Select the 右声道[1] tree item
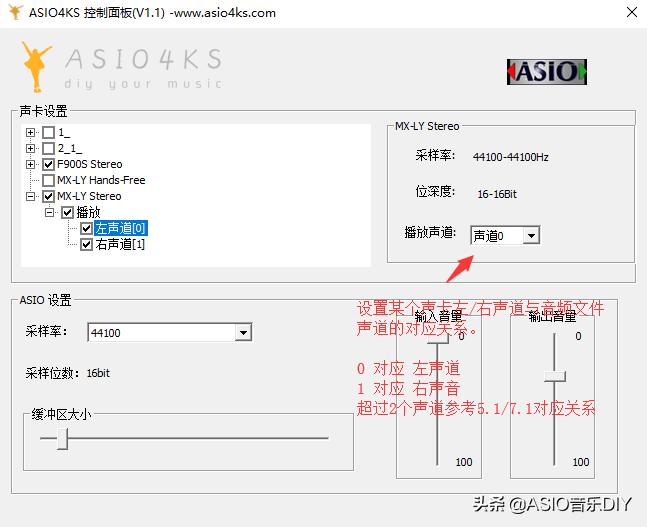This screenshot has width=647, height=527. (x=120, y=244)
